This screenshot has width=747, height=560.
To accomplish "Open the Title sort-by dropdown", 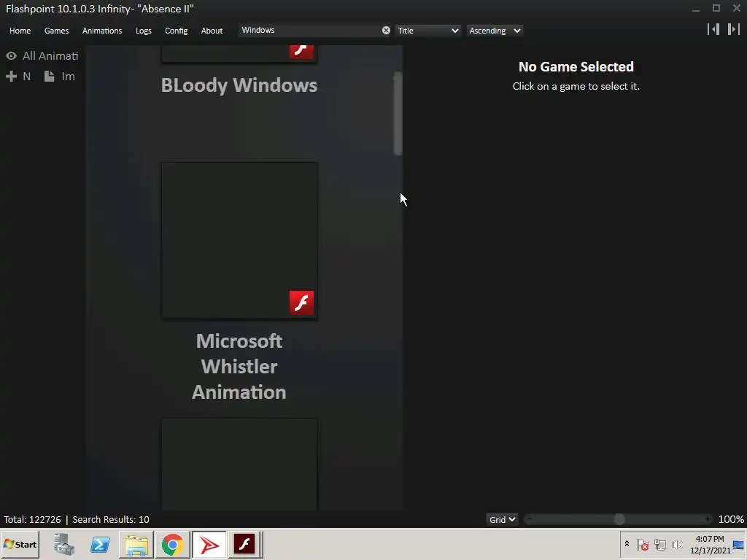I will point(427,31).
